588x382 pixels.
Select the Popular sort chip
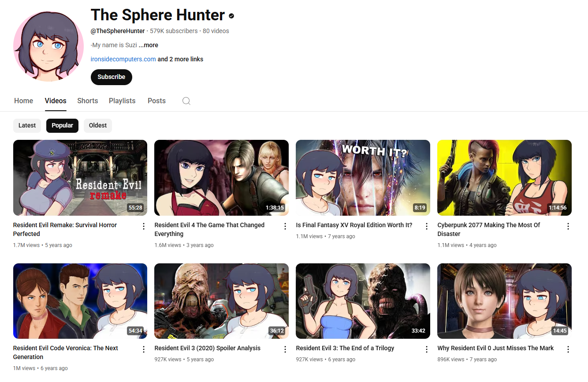tap(62, 126)
